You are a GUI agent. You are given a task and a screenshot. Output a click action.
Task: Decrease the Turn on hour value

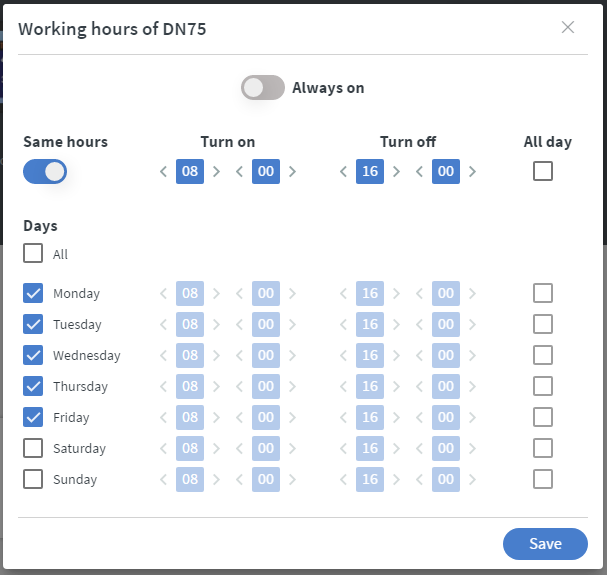point(164,172)
